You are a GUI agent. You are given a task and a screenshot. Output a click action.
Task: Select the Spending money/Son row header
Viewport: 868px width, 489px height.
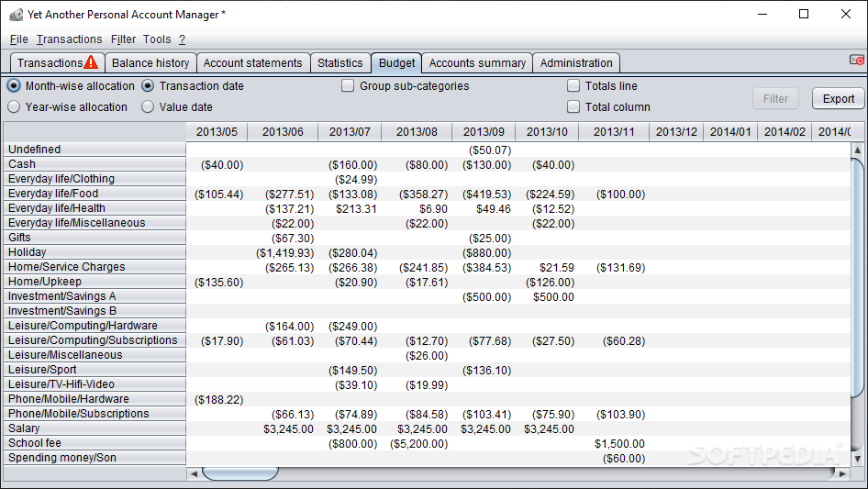pos(95,458)
